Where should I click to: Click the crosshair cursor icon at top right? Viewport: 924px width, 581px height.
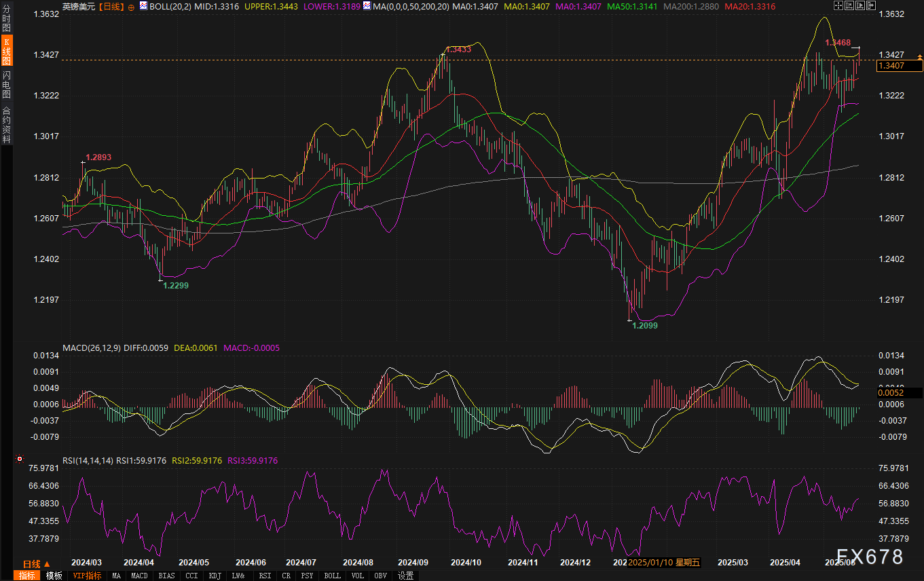click(838, 6)
